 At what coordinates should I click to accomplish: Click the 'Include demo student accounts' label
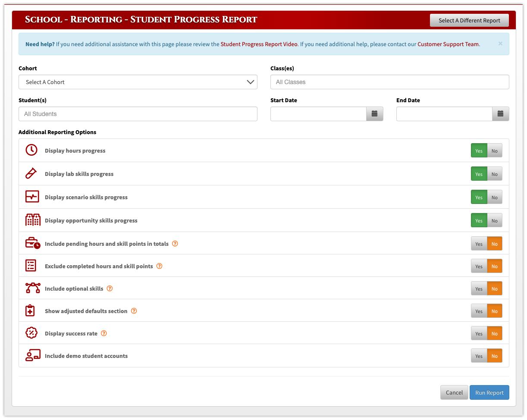(86, 356)
